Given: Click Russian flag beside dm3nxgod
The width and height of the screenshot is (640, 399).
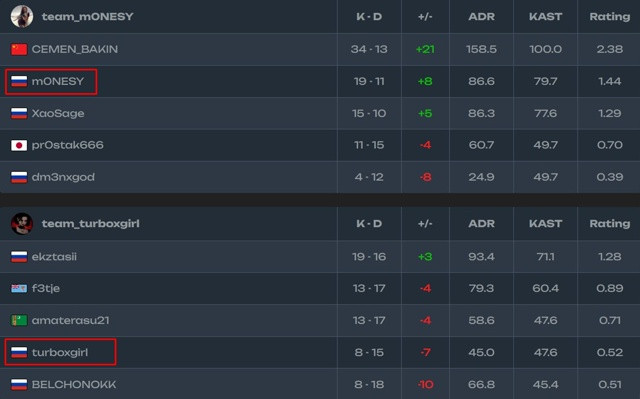Looking at the screenshot, I should pos(19,177).
